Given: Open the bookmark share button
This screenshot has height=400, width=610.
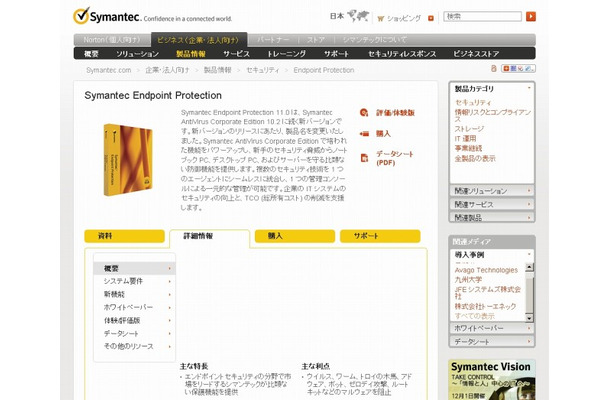Looking at the screenshot, I should 518,68.
